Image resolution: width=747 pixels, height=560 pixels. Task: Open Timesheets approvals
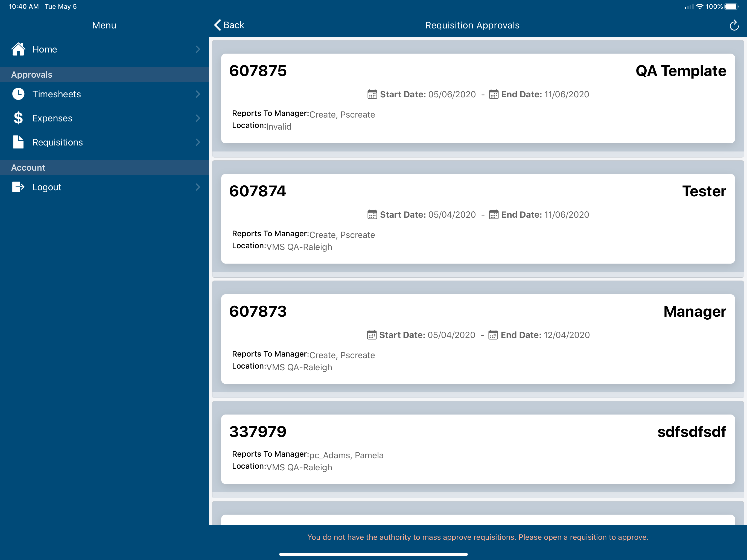point(104,94)
